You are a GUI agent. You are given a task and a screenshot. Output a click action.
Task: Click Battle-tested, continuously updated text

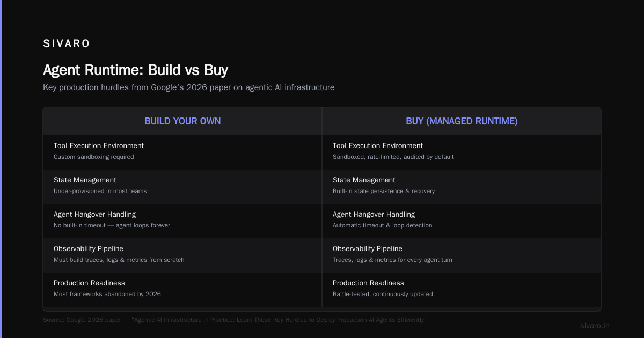[x=383, y=295]
